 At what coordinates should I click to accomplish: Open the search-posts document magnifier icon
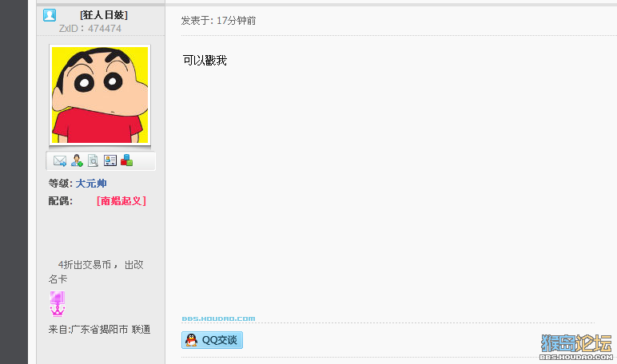(93, 160)
